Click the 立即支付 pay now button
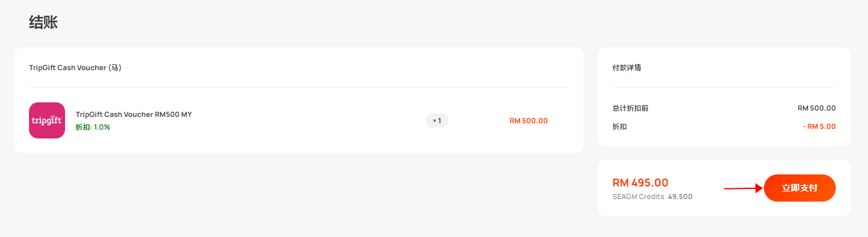Image resolution: width=868 pixels, height=237 pixels. pyautogui.click(x=799, y=188)
